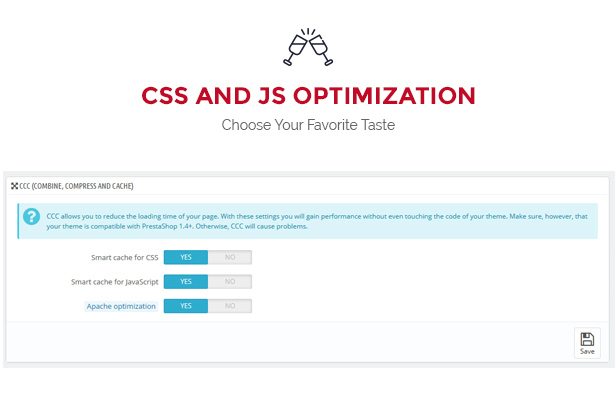Click the light blue info alert box

point(308,221)
